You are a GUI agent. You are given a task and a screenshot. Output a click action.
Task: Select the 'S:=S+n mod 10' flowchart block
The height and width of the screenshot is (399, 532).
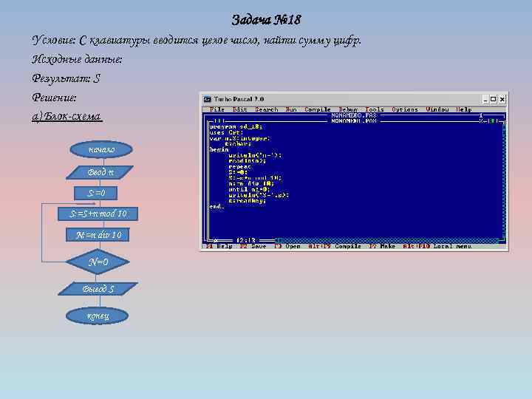[98, 214]
